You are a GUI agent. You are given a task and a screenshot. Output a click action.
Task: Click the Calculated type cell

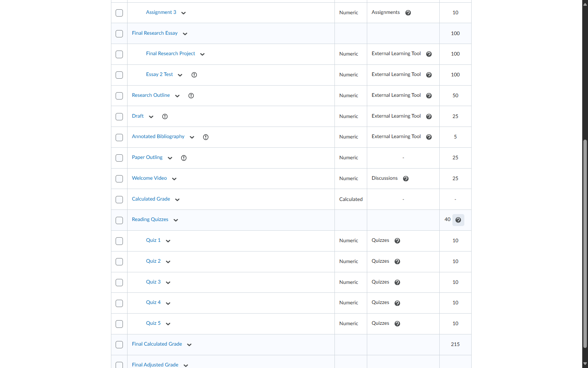351,199
